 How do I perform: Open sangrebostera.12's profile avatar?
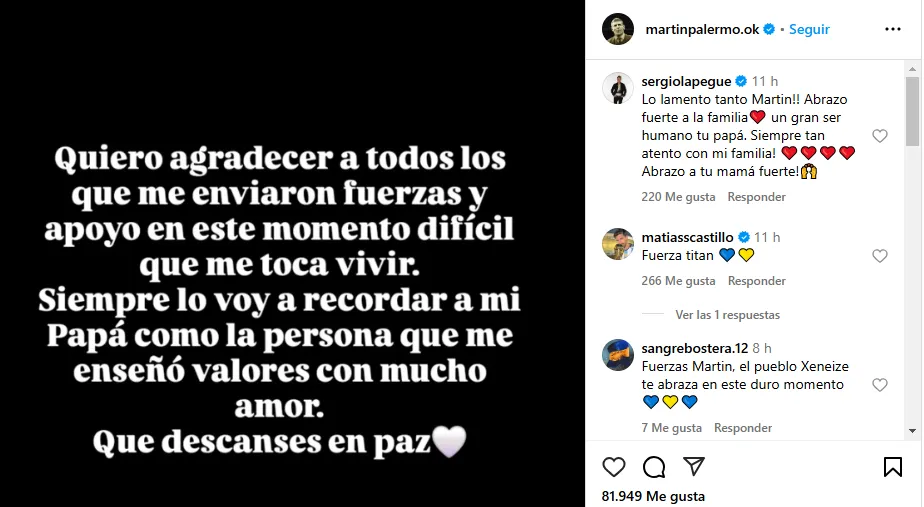click(x=618, y=355)
